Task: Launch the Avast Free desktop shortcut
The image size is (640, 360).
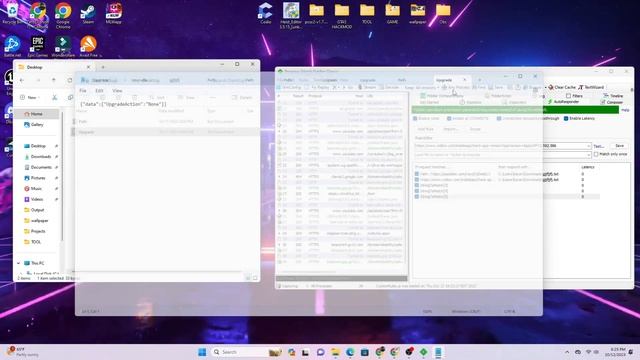Action: pyautogui.click(x=89, y=46)
